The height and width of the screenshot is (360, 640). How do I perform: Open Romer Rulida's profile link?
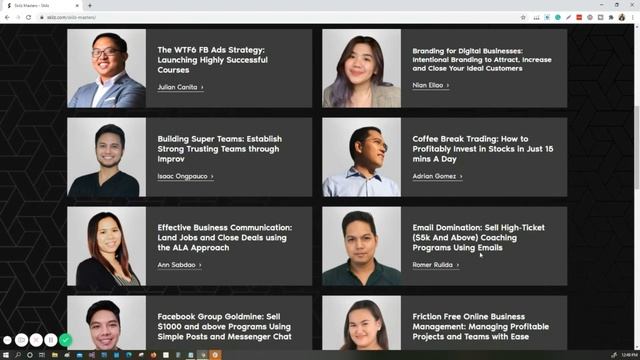pyautogui.click(x=436, y=265)
